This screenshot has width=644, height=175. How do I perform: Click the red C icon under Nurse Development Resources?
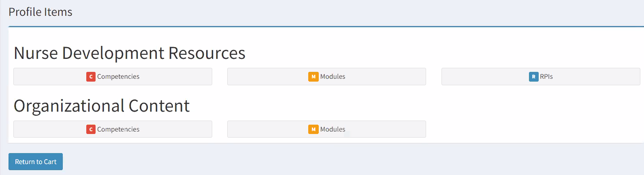(x=91, y=76)
